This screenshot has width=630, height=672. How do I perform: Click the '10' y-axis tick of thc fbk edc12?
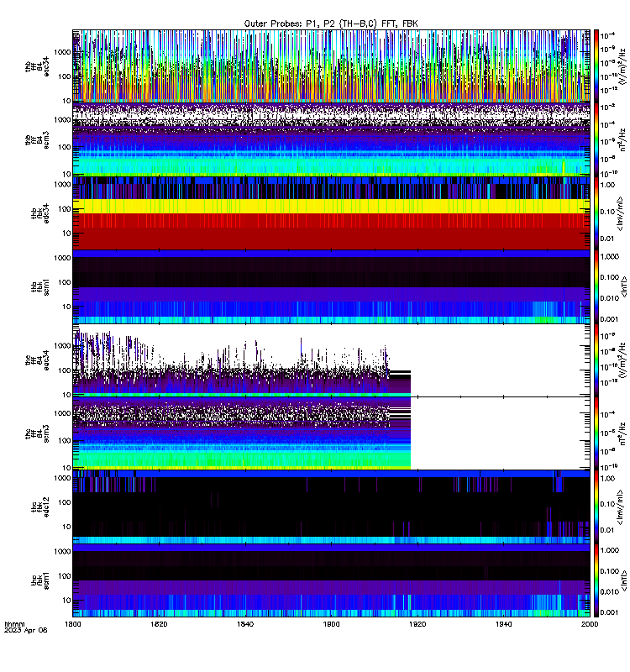(x=66, y=527)
